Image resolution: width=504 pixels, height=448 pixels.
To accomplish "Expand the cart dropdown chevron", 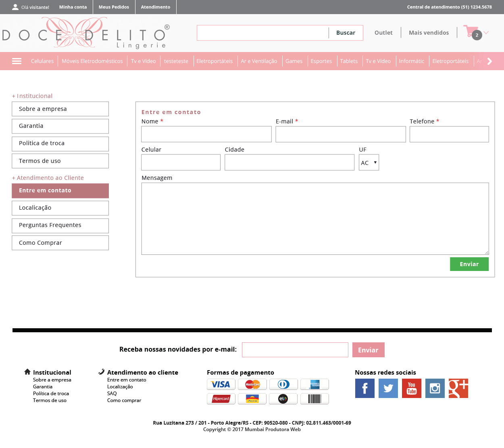I will 486,33.
